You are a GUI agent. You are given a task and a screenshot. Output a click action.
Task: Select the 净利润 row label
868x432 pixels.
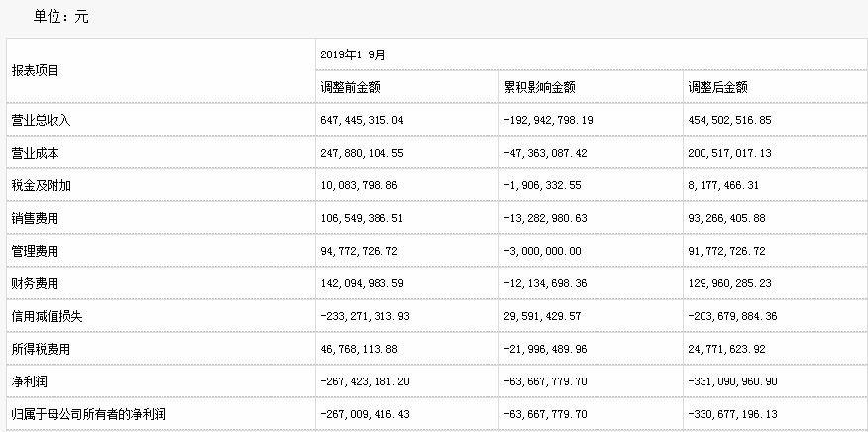coord(30,382)
